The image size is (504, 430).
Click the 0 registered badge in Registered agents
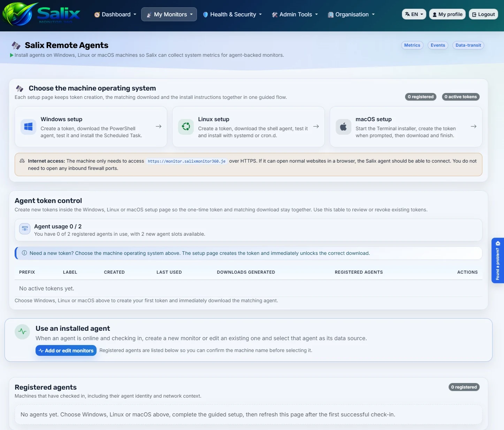tap(464, 387)
